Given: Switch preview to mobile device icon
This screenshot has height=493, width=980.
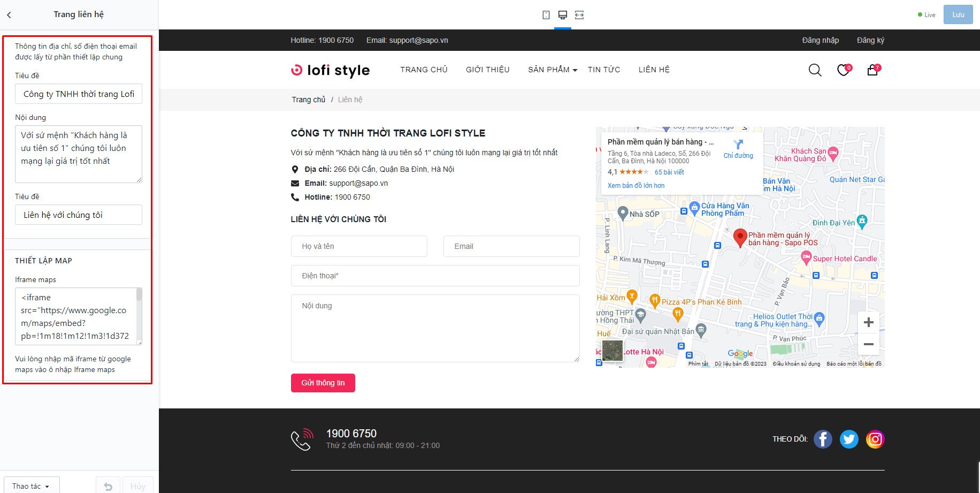Looking at the screenshot, I should tap(546, 15).
